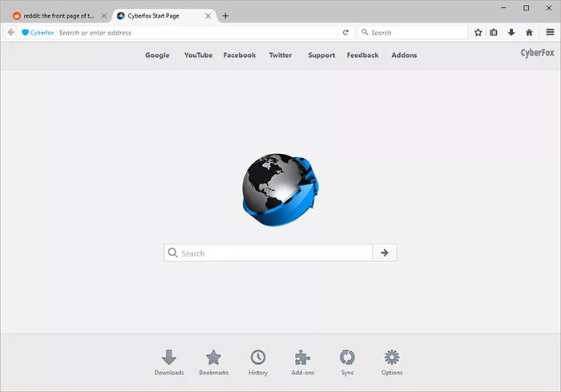Open the Twitter link

pos(280,55)
